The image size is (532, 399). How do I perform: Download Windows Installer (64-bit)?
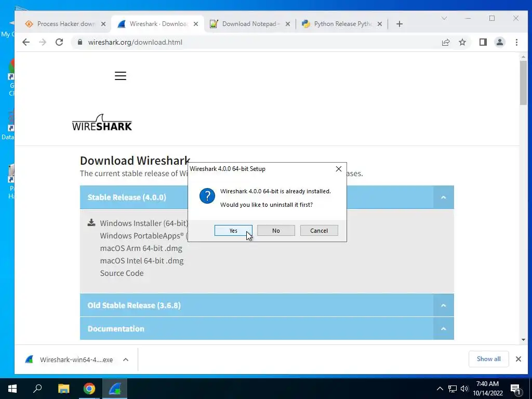pos(144,223)
